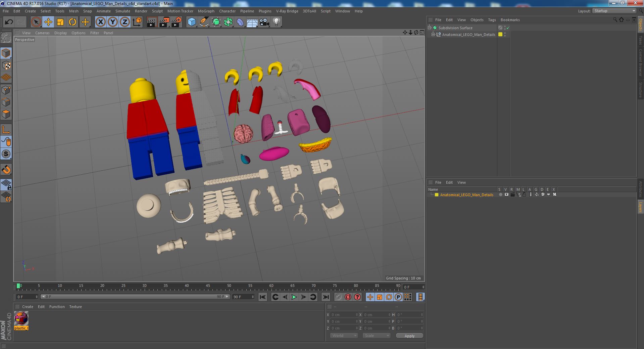Select the plastic material thumbnail
The width and height of the screenshot is (644, 349).
click(x=21, y=318)
